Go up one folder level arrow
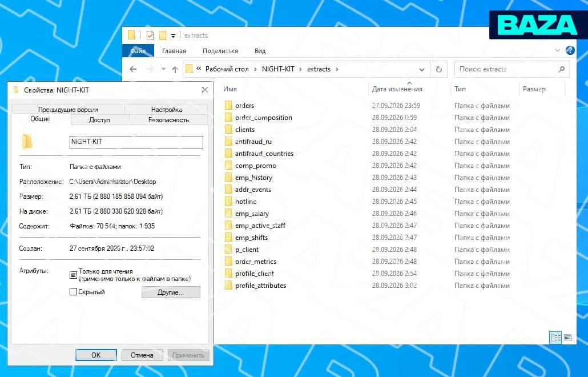Screen dimensions: 588x377 coord(175,69)
